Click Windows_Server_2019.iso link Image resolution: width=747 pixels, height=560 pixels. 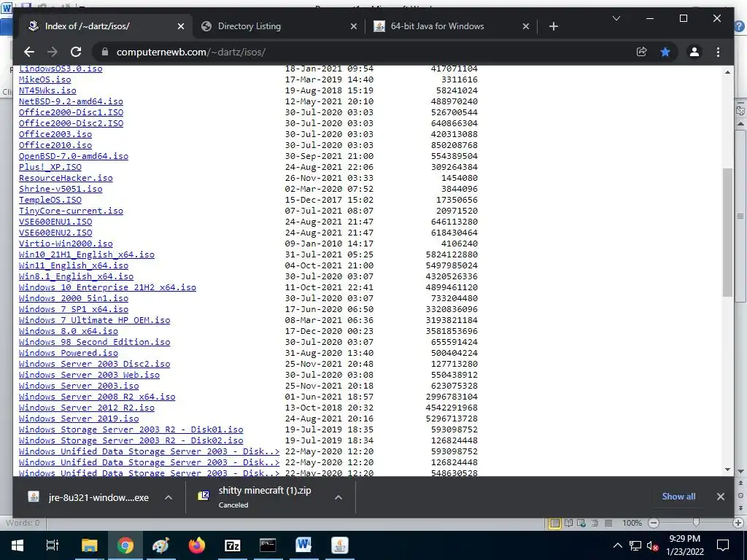tap(79, 419)
